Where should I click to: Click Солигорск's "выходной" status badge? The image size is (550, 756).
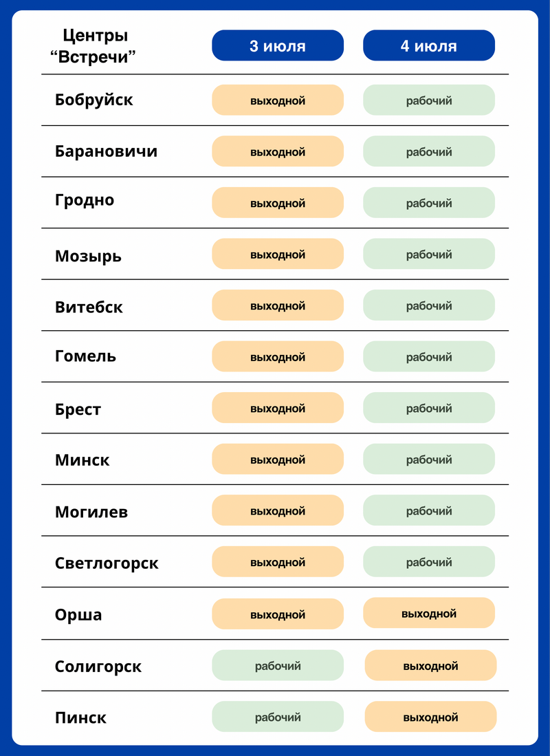(430, 666)
